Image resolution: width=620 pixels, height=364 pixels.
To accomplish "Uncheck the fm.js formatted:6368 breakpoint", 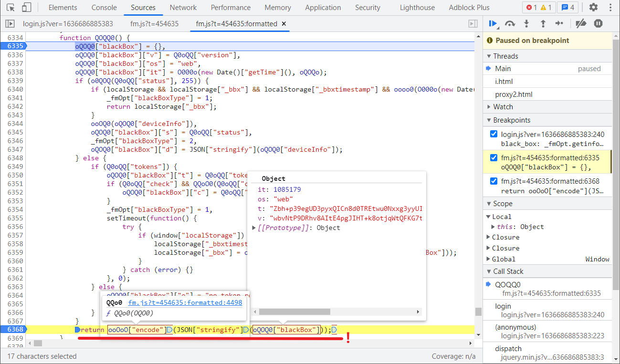I will pos(494,181).
